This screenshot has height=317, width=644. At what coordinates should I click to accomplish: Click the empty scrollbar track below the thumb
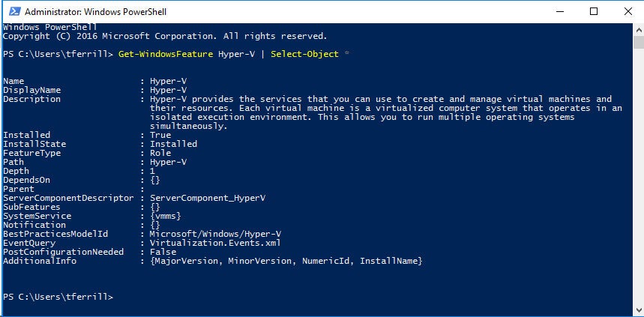click(x=638, y=177)
